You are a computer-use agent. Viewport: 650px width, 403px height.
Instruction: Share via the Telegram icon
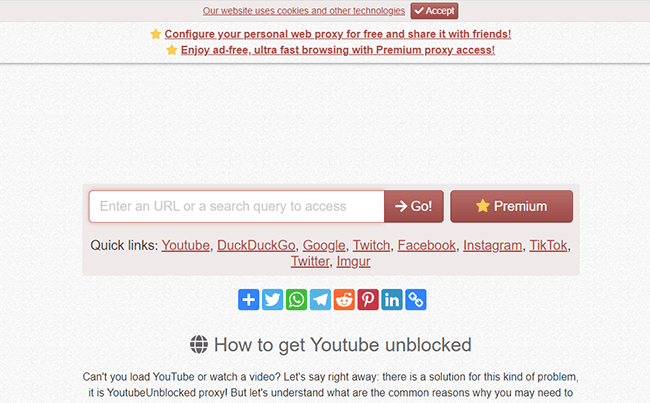pos(320,299)
